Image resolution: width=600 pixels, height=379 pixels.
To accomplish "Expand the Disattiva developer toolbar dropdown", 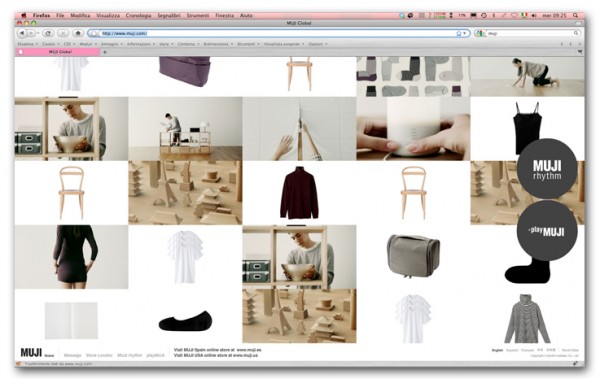I will pos(28,44).
